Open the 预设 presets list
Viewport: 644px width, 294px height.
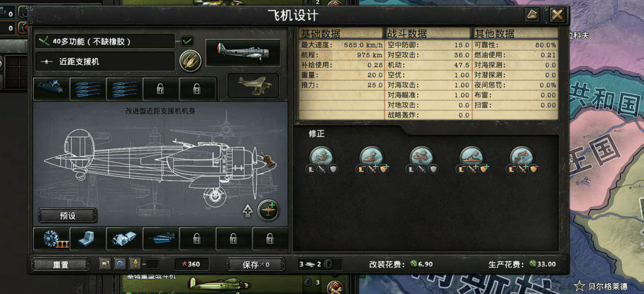pos(68,215)
